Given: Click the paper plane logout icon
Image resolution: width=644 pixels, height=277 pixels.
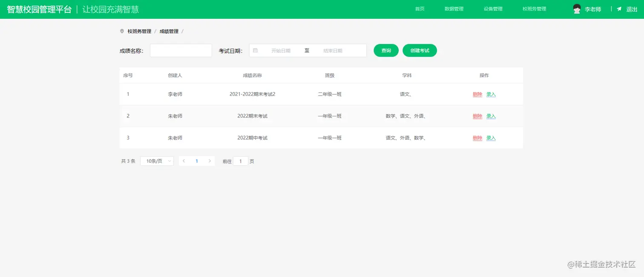Looking at the screenshot, I should (x=619, y=9).
